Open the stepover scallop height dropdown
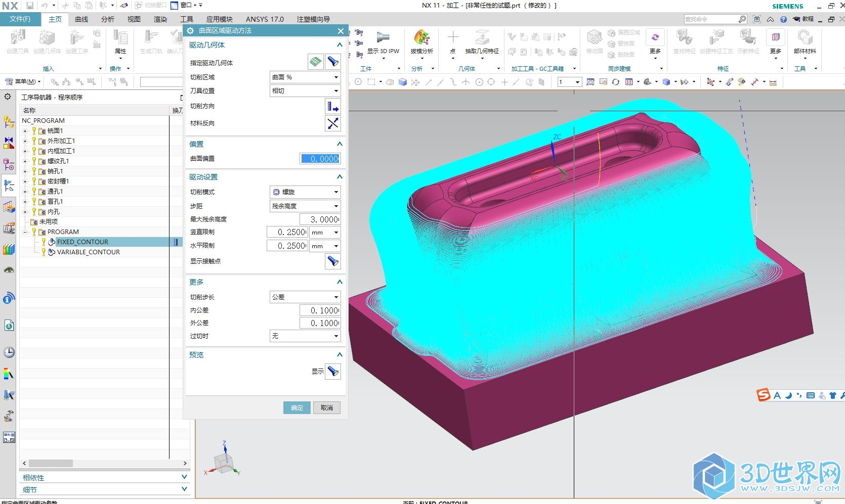Screen dimensions: 845x504 [305, 206]
